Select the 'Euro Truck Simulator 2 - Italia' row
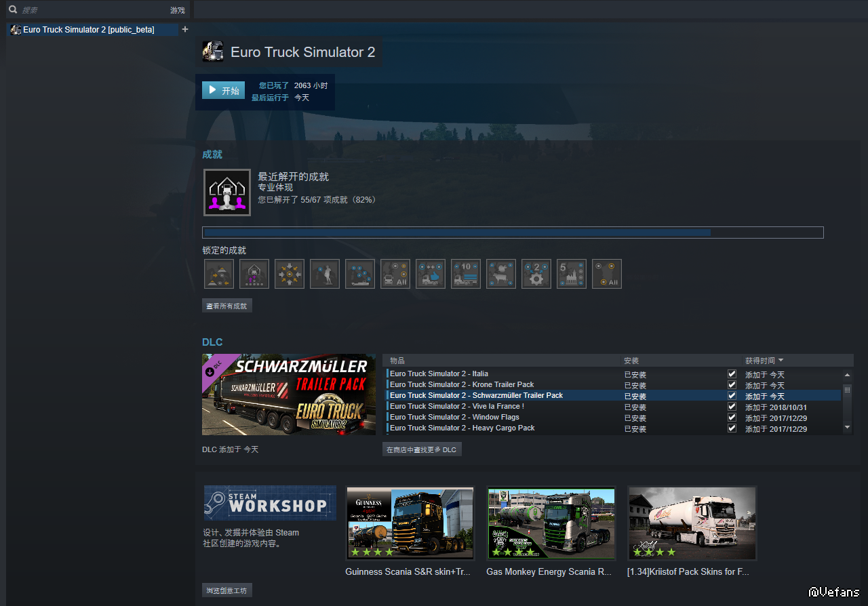The width and height of the screenshot is (868, 606). pyautogui.click(x=614, y=374)
